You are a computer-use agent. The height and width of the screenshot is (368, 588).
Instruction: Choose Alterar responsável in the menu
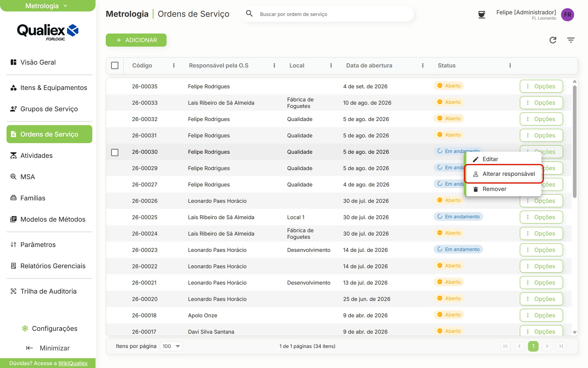[x=504, y=174]
